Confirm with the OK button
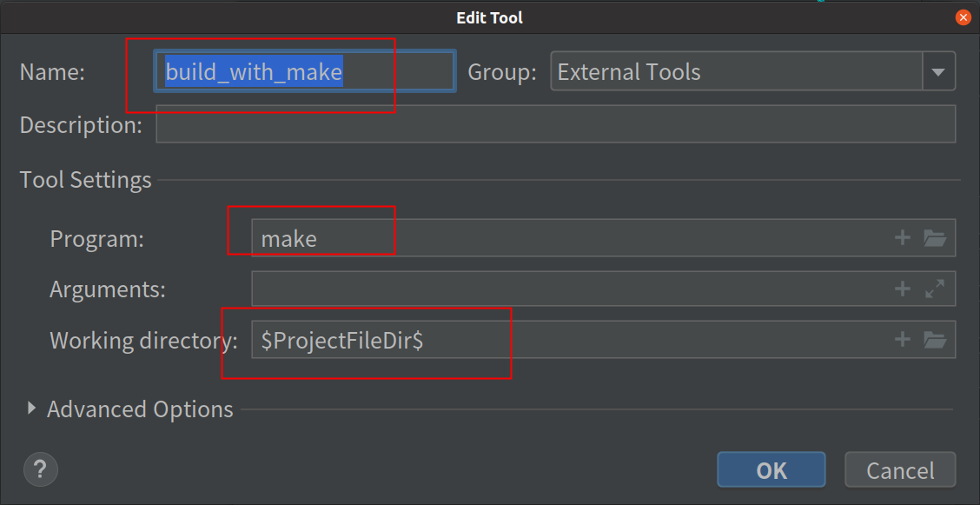This screenshot has height=505, width=980. 771,470
